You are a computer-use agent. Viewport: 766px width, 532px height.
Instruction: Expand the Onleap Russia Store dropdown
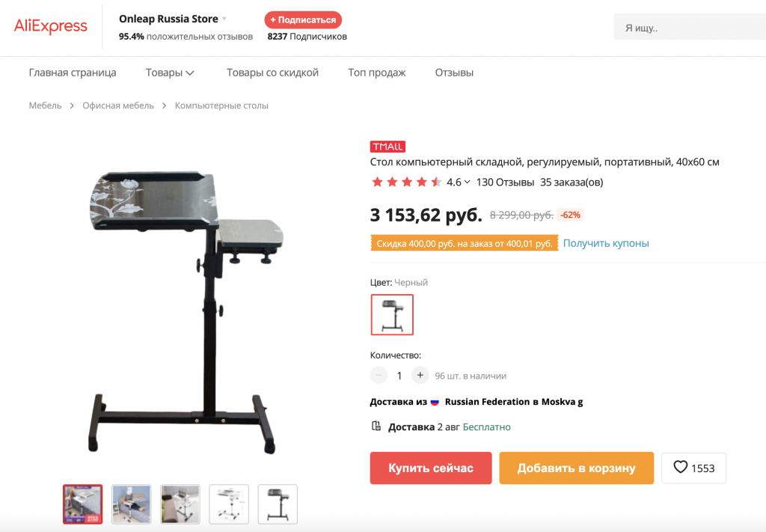(224, 19)
